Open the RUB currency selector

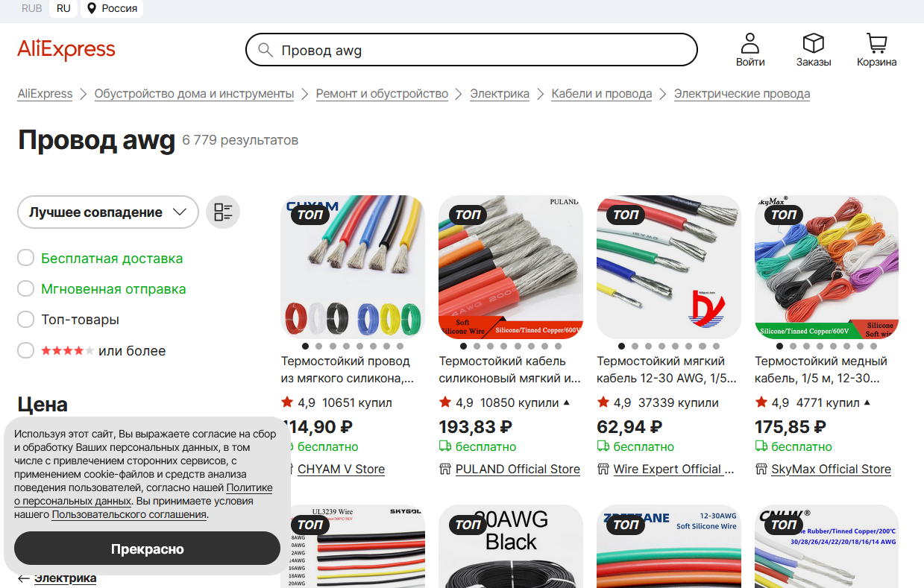click(32, 8)
